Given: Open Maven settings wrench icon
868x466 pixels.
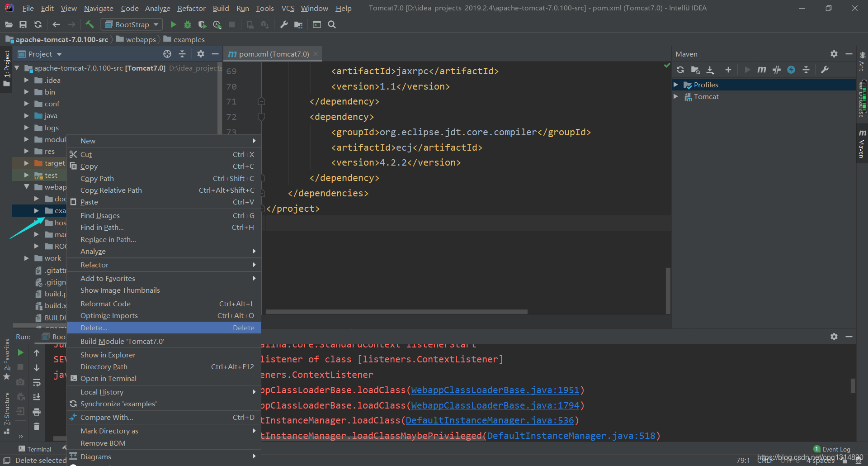Looking at the screenshot, I should pyautogui.click(x=825, y=70).
